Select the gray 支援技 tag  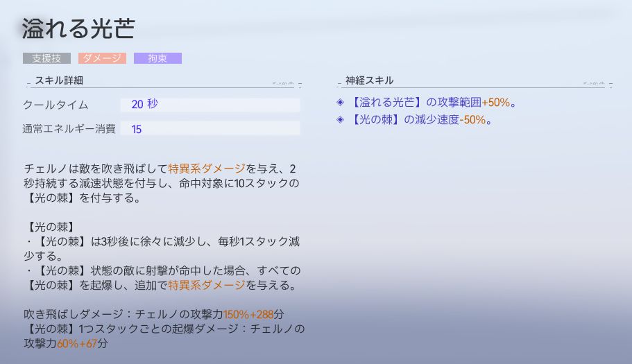click(x=47, y=59)
